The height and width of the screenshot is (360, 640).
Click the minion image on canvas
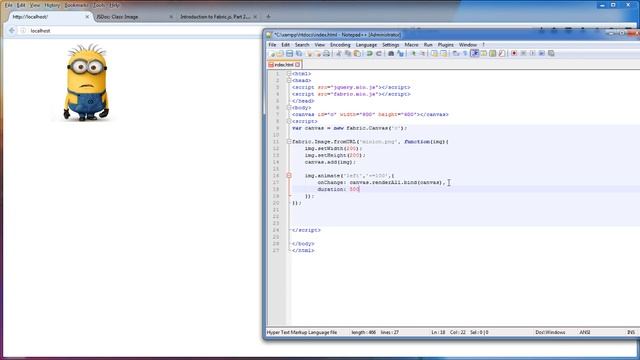[x=87, y=82]
